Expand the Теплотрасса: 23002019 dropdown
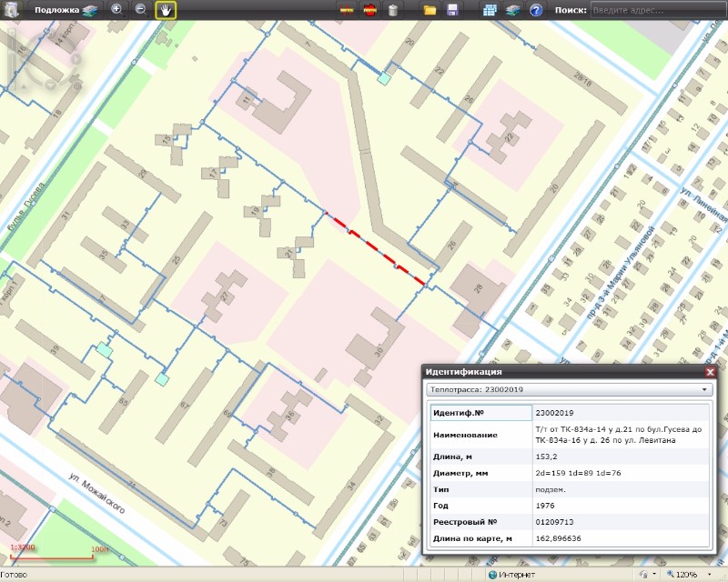The image size is (728, 582). coord(704,389)
